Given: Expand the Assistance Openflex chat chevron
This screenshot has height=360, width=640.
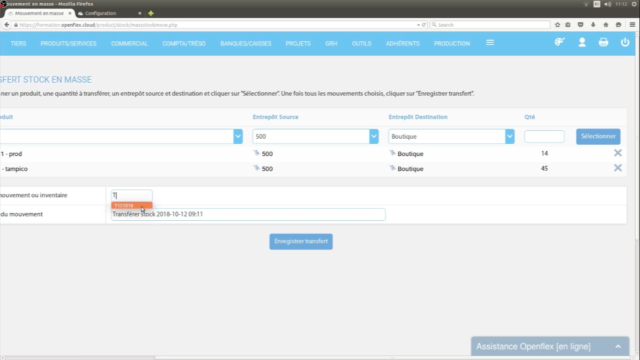Looking at the screenshot, I should coord(618,347).
